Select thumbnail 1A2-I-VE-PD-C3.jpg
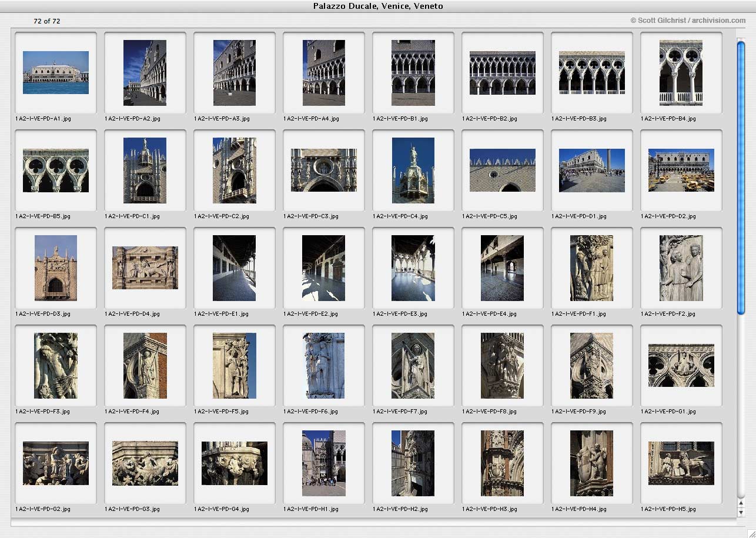756x538 pixels. click(x=324, y=171)
